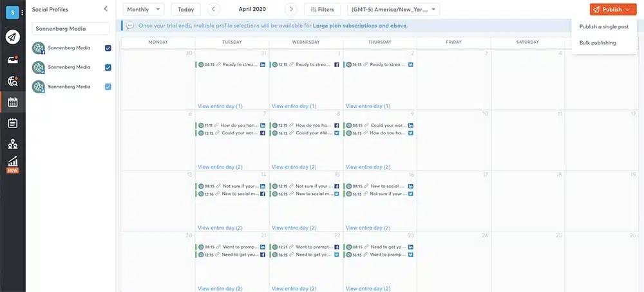Open the 08:15 Want to prompt post on Tuesday 21
The image size is (644, 292).
click(231, 247)
